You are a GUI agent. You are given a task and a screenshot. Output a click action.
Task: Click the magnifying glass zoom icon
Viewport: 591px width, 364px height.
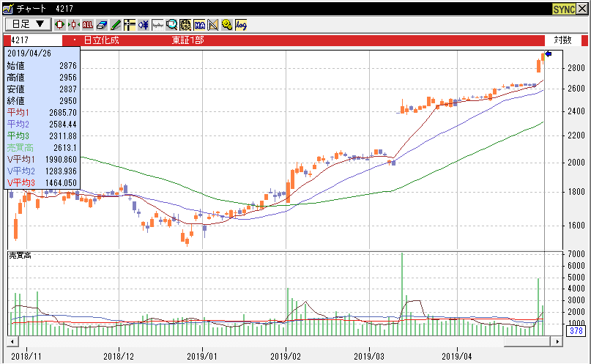coord(171,24)
